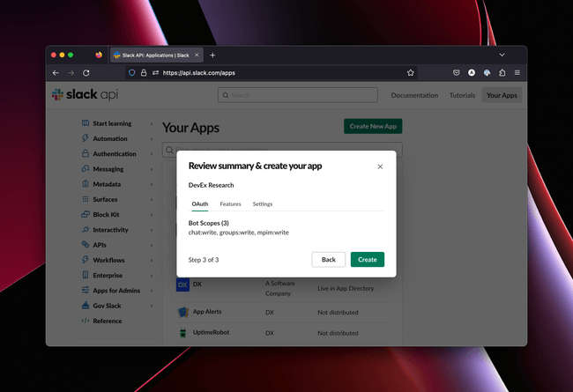Expand the Authentication chevron

pyautogui.click(x=152, y=154)
